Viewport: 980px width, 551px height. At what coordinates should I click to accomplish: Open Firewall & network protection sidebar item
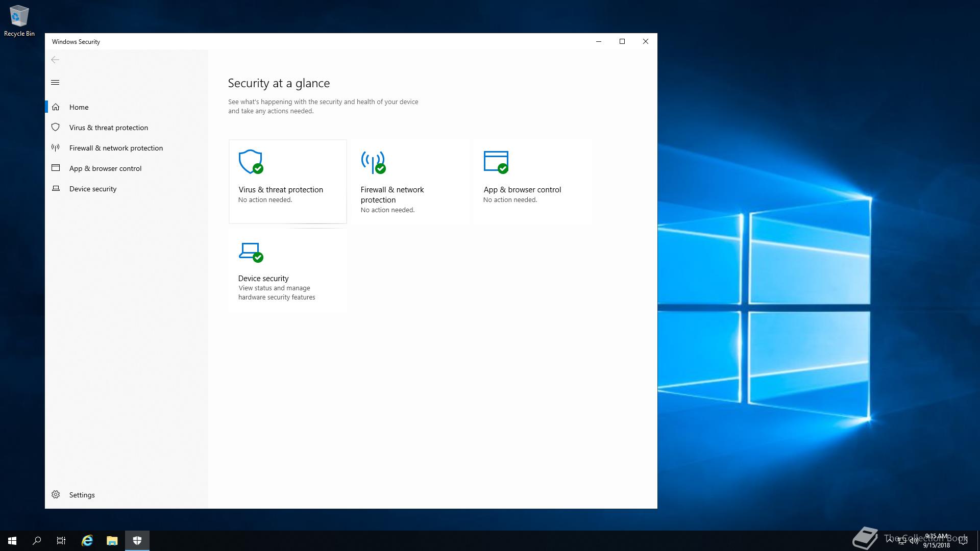(x=116, y=148)
